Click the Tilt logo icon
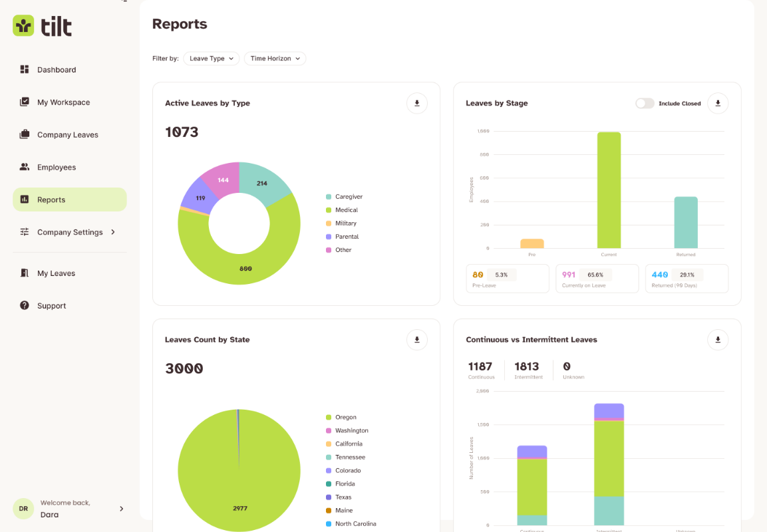 23,25
